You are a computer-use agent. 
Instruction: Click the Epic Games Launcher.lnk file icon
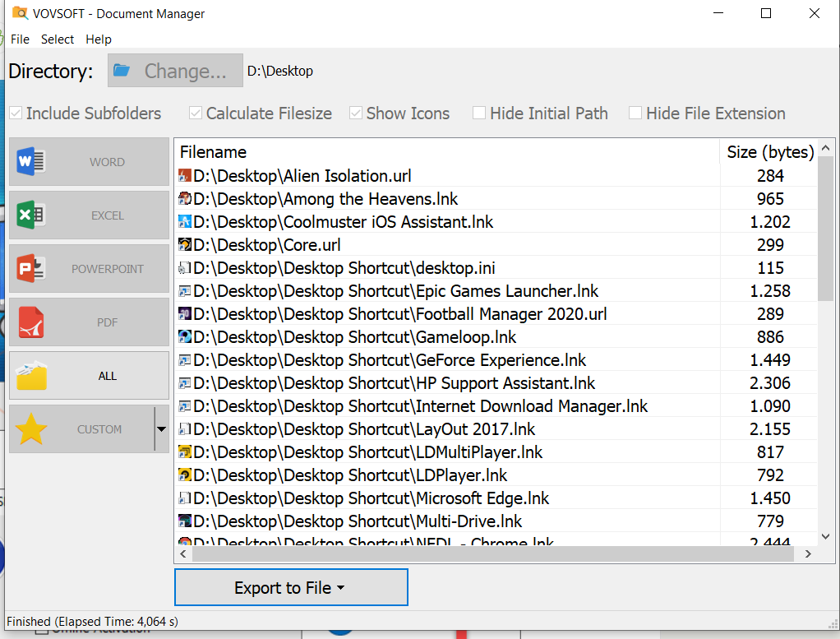tap(185, 291)
